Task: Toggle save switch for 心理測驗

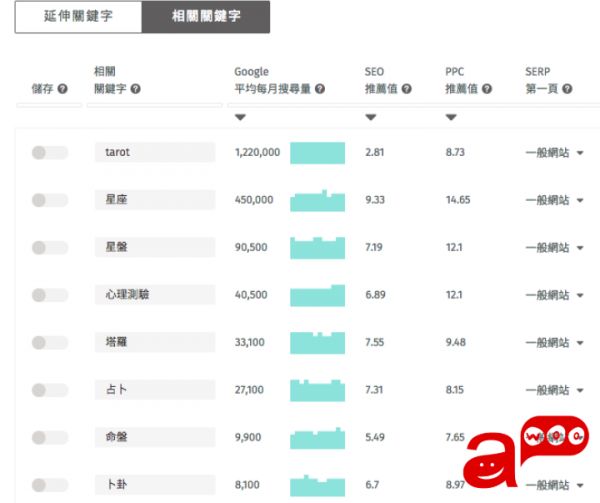Action: (x=50, y=295)
